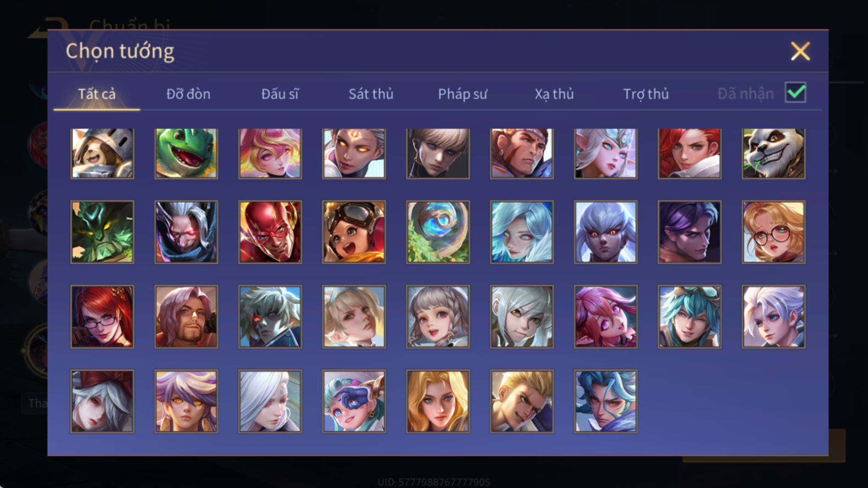Open the Đấu sĩ category tab

pyautogui.click(x=280, y=94)
